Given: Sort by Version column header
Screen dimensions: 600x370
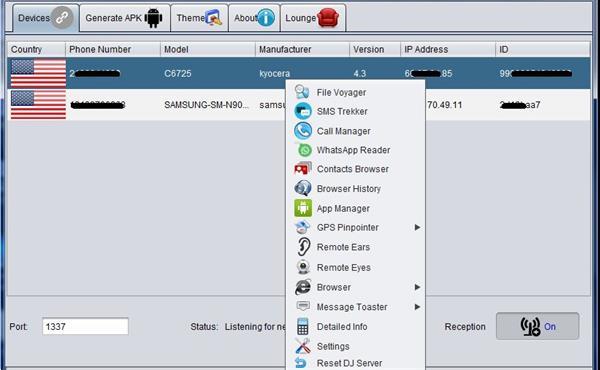Looking at the screenshot, I should tap(375, 49).
